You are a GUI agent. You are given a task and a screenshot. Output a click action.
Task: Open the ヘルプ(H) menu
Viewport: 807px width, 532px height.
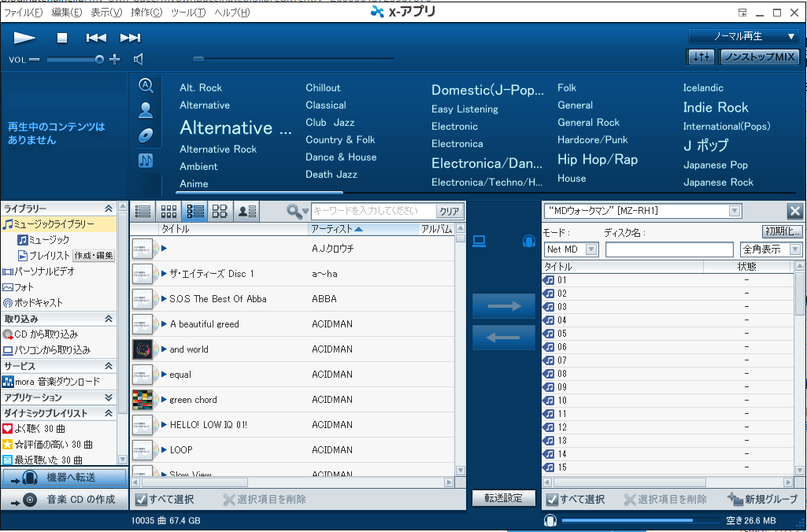[x=232, y=13]
